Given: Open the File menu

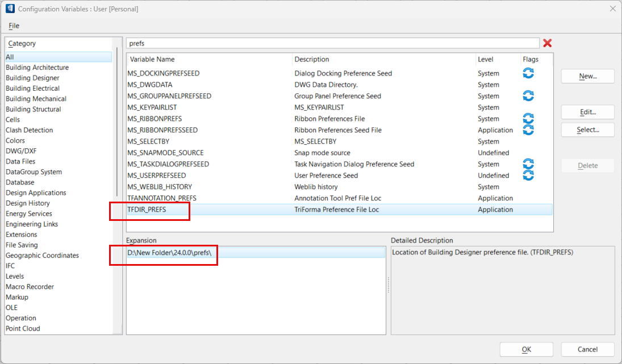Looking at the screenshot, I should point(14,26).
